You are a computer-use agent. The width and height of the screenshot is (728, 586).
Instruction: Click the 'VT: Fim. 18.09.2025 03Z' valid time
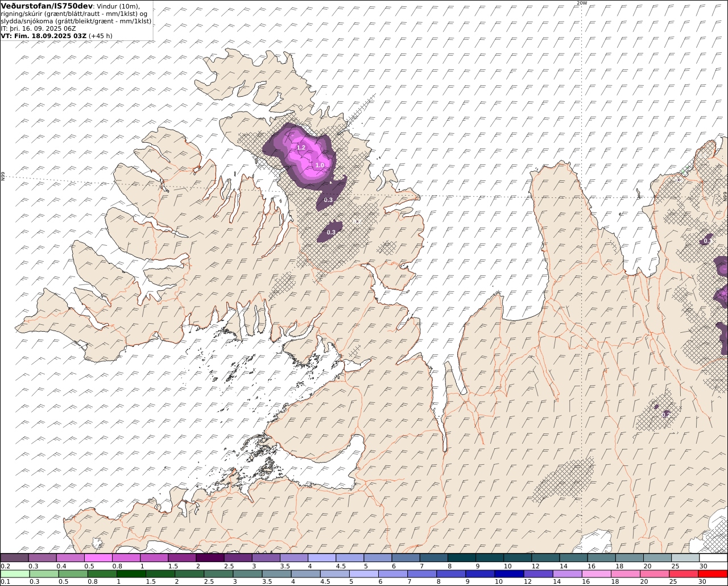44,36
